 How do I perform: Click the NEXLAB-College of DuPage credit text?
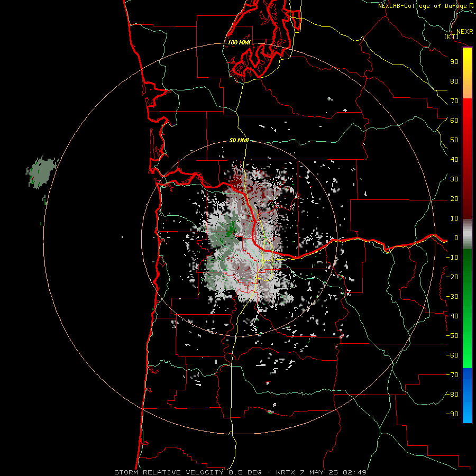coord(424,6)
